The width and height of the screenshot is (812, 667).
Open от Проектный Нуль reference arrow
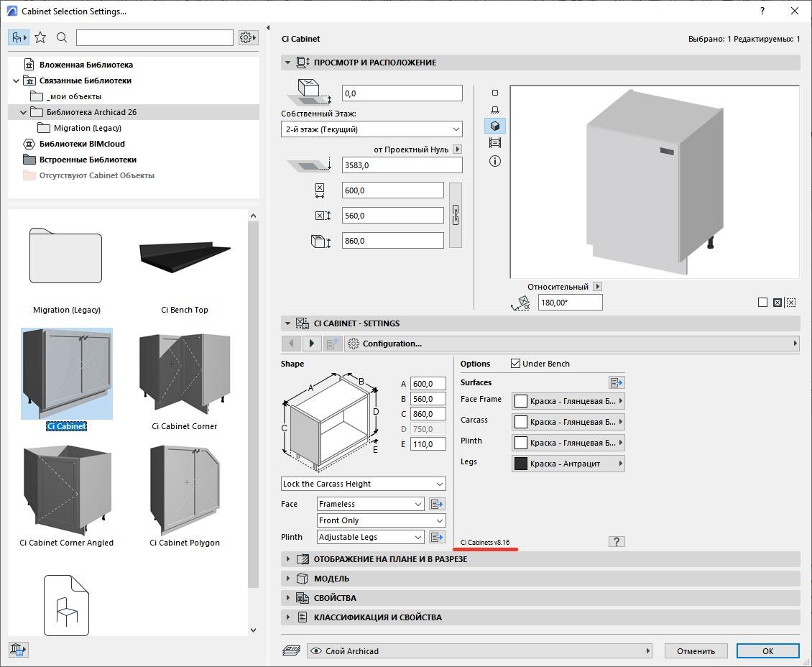click(457, 149)
